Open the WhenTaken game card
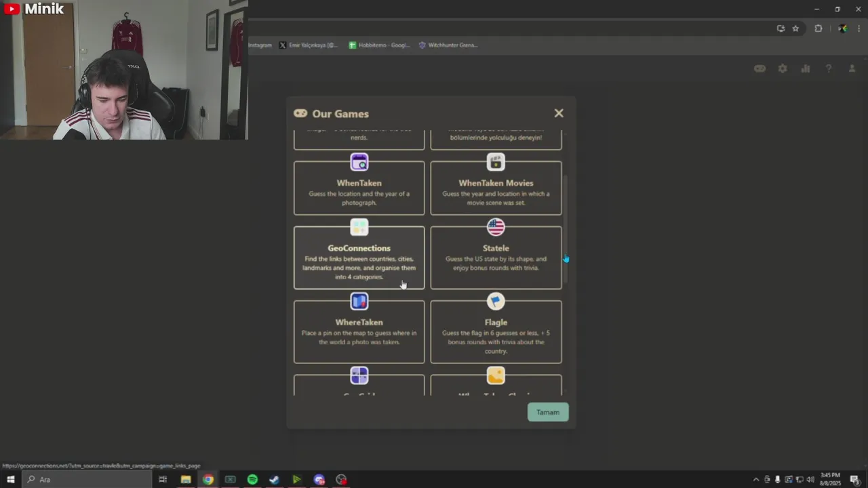The height and width of the screenshot is (488, 868). click(359, 188)
